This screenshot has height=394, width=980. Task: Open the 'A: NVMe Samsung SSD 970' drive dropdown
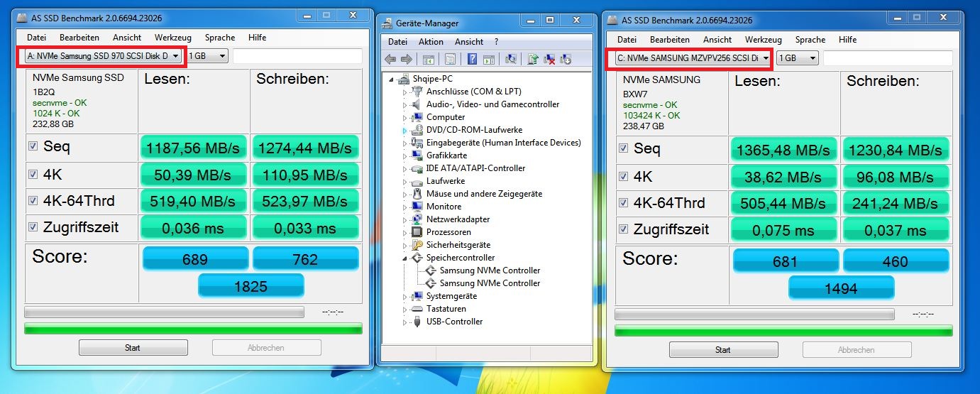104,55
